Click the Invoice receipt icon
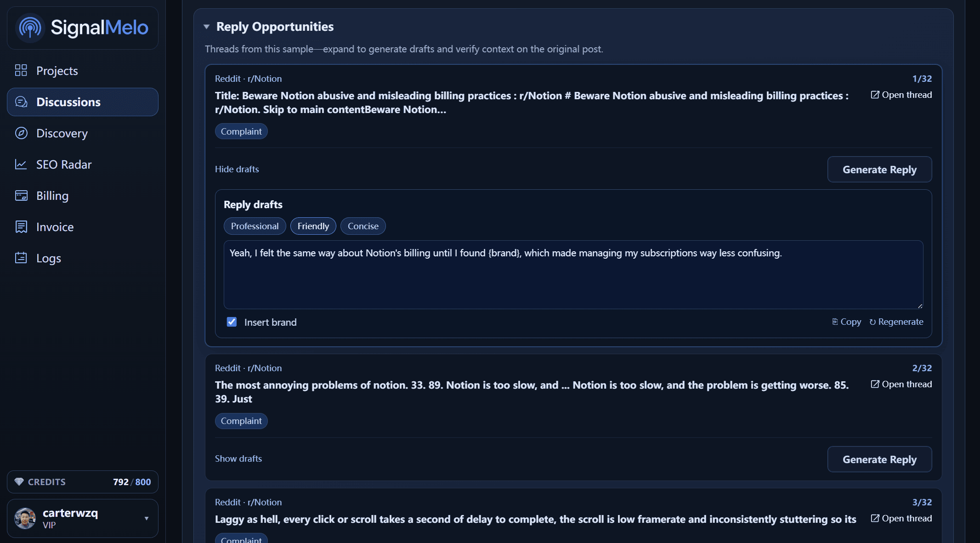Image resolution: width=980 pixels, height=543 pixels. (21, 227)
